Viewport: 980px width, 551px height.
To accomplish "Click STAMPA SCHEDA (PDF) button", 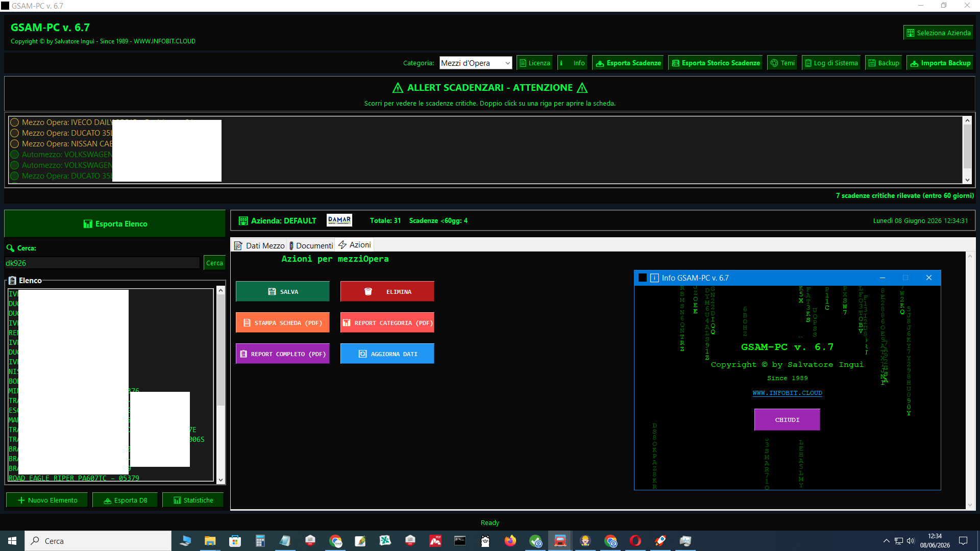I will tap(283, 322).
